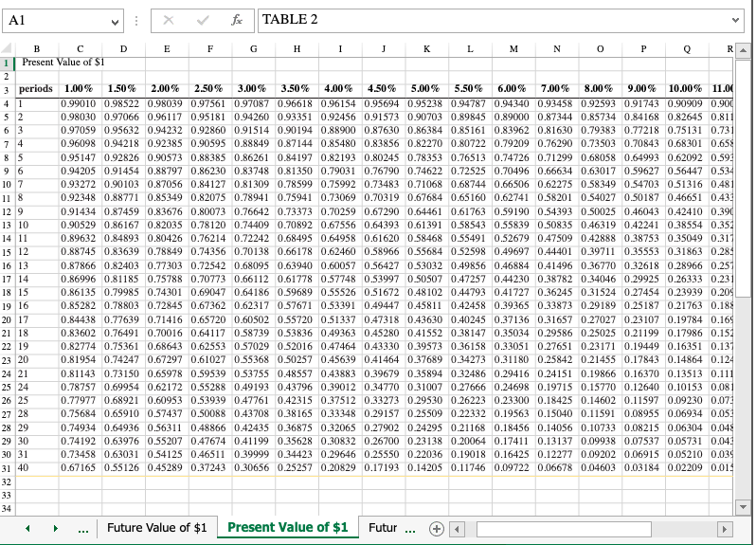Select the Present Value of $1 tab
This screenshot has width=756, height=545.
coord(287,527)
